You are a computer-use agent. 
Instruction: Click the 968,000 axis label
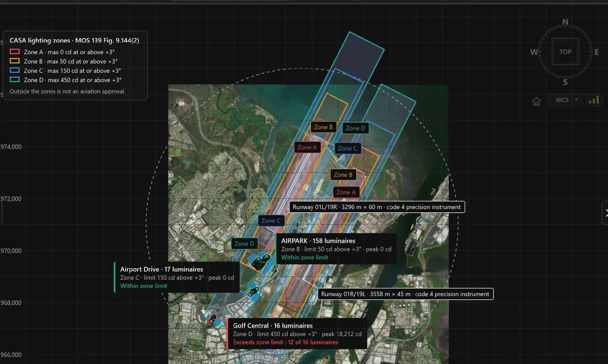pyautogui.click(x=11, y=303)
